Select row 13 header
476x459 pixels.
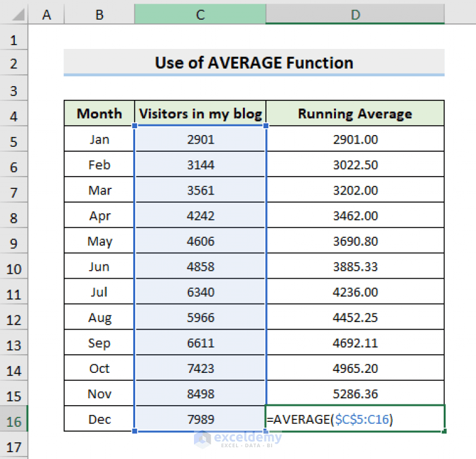[x=14, y=343]
